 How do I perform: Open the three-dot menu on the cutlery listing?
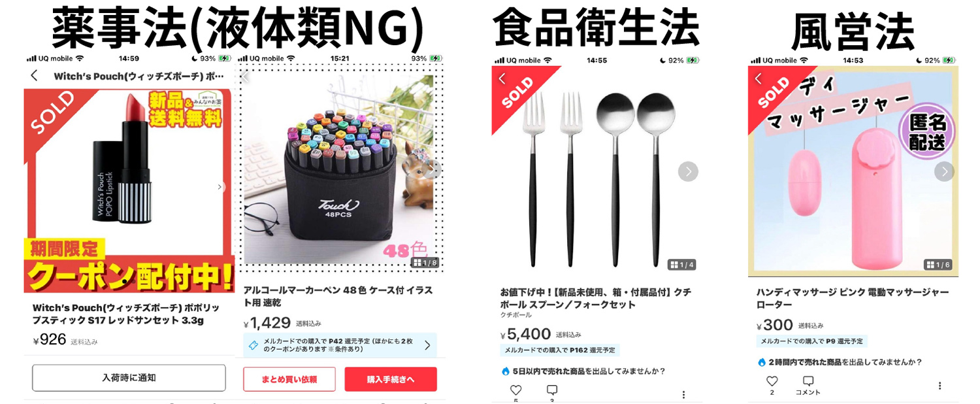(683, 395)
